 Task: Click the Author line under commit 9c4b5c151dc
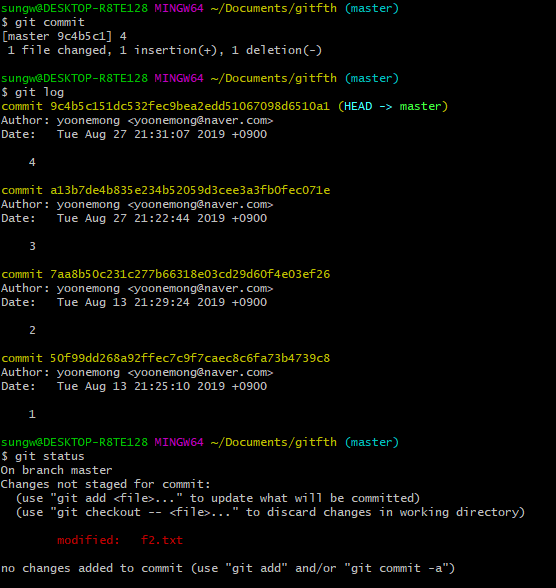(x=137, y=120)
